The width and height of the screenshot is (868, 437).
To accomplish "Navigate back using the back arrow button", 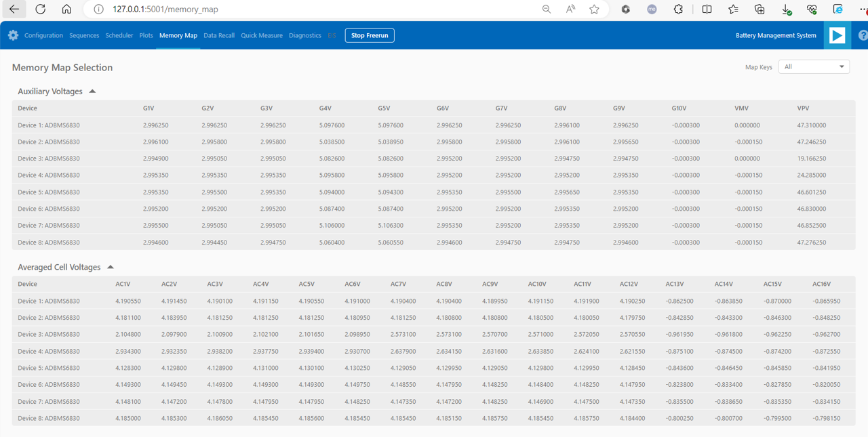I will (x=14, y=9).
